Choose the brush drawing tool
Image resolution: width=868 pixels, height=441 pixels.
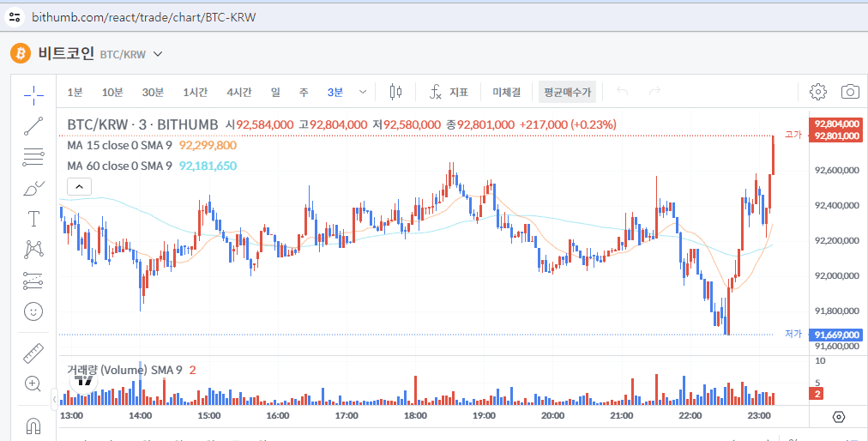click(33, 188)
